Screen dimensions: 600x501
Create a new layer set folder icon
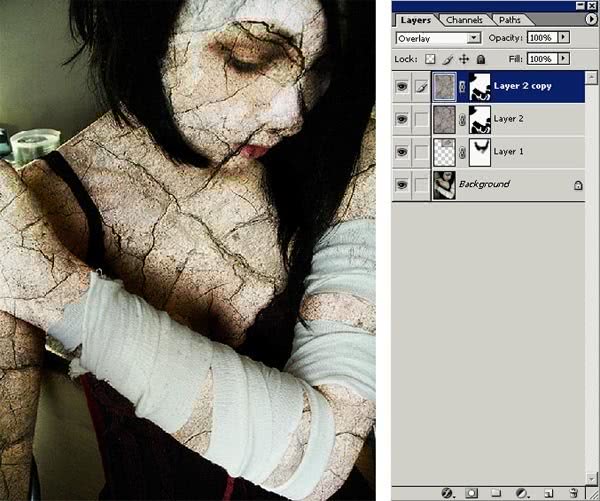(x=496, y=493)
